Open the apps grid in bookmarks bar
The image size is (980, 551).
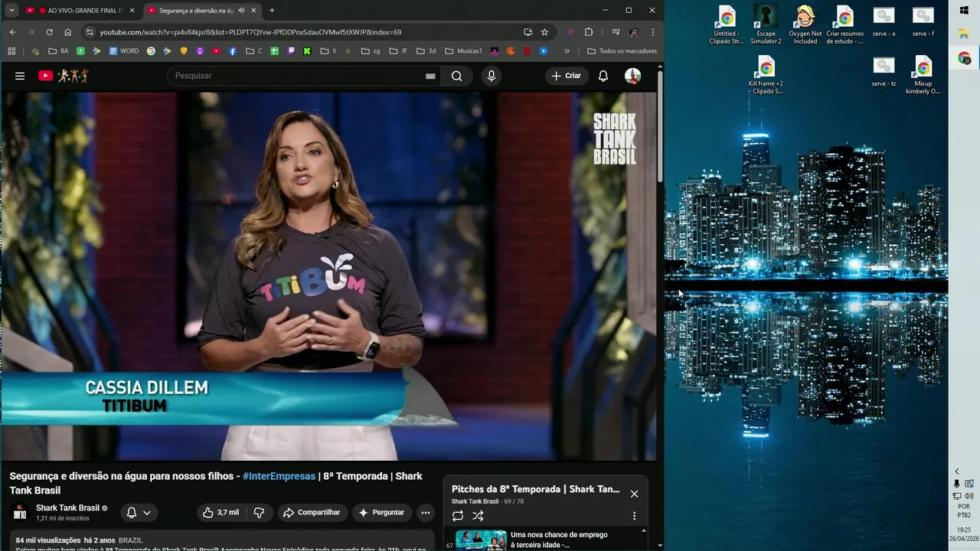coord(11,51)
